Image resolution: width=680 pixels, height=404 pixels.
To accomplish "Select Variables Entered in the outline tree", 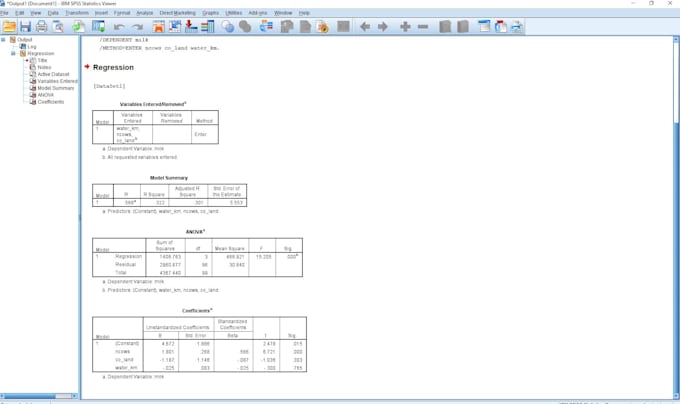I will (58, 81).
